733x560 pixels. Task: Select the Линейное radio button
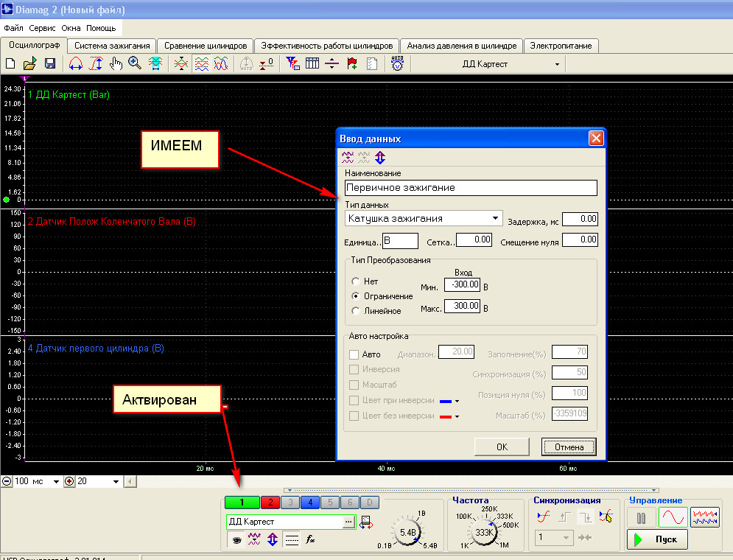point(355,311)
